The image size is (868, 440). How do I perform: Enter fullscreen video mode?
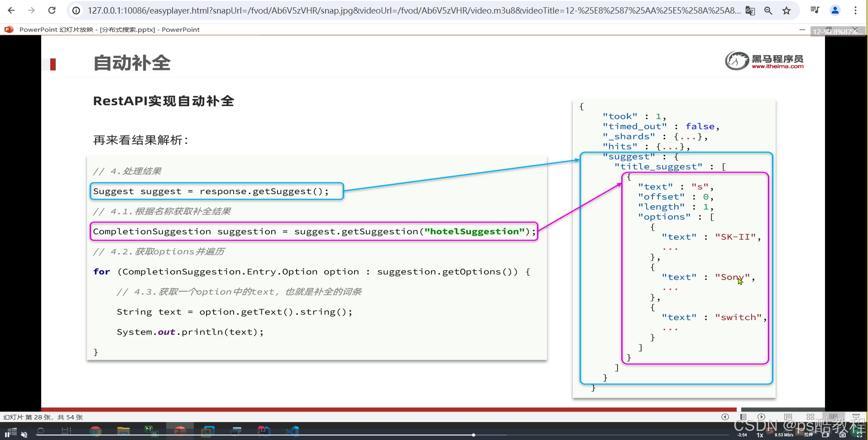(x=859, y=435)
